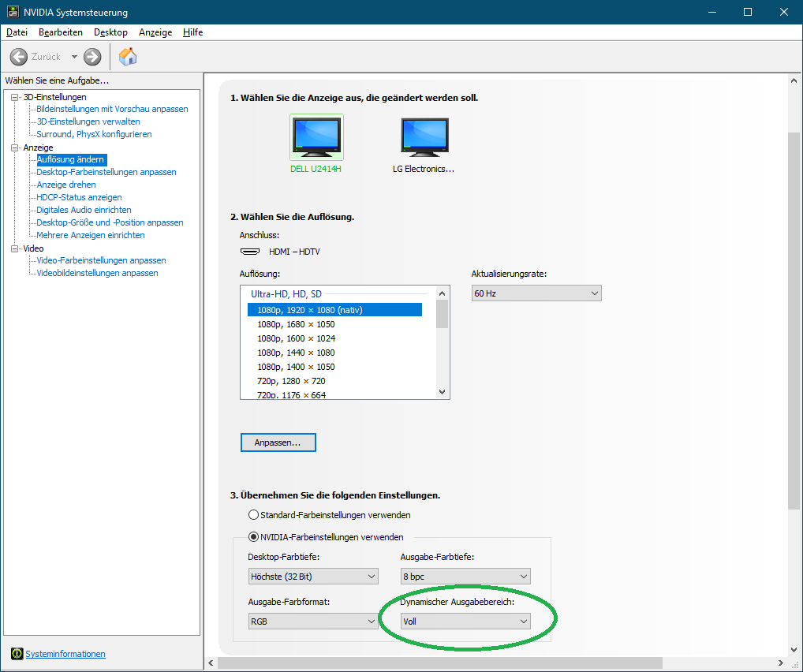Viewport: 803px width, 672px height.
Task: Open Ausgabe-Farbformat RGB dropdown
Action: [313, 622]
